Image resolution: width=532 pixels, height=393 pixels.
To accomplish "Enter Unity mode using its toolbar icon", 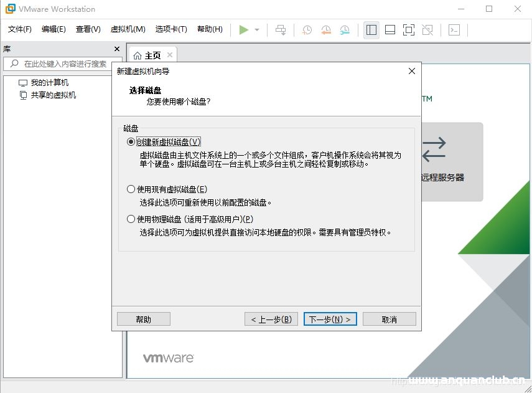I will [x=427, y=29].
